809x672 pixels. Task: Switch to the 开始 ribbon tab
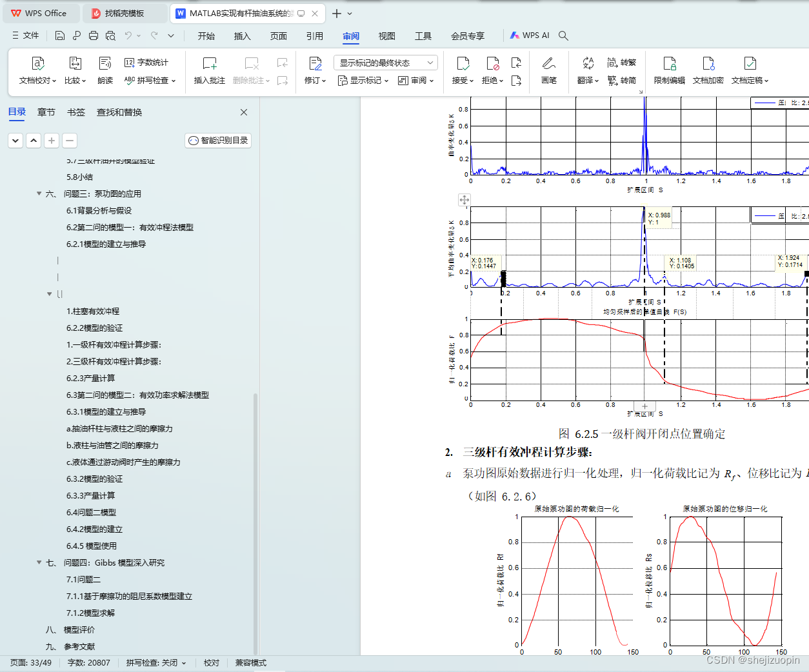206,36
